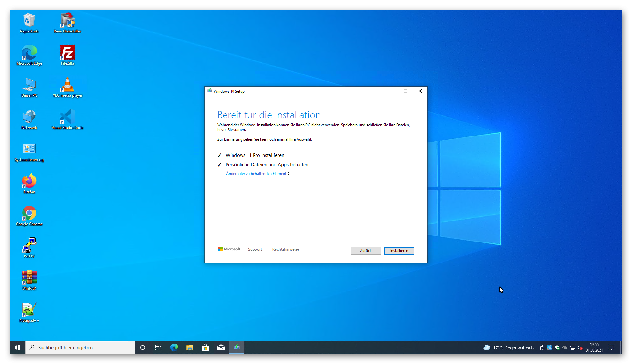Image resolution: width=632 pixels, height=364 pixels.
Task: Click the network tray icon
Action: pyautogui.click(x=572, y=347)
